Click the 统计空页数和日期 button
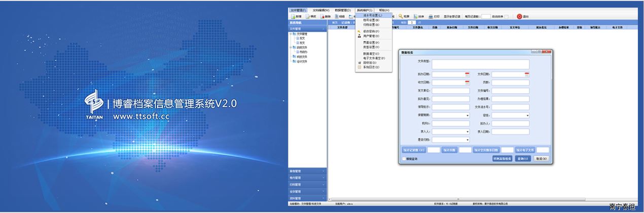The image size is (644, 213). tap(486, 150)
